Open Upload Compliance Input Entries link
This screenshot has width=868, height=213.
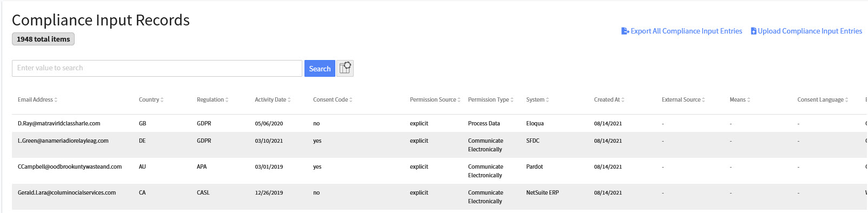point(810,31)
